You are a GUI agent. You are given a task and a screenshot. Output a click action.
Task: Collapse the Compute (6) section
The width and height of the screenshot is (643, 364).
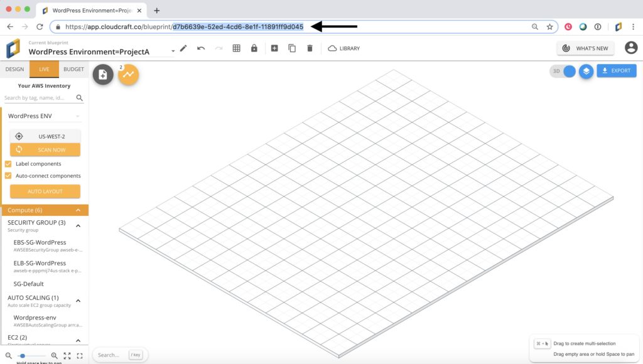45,210
